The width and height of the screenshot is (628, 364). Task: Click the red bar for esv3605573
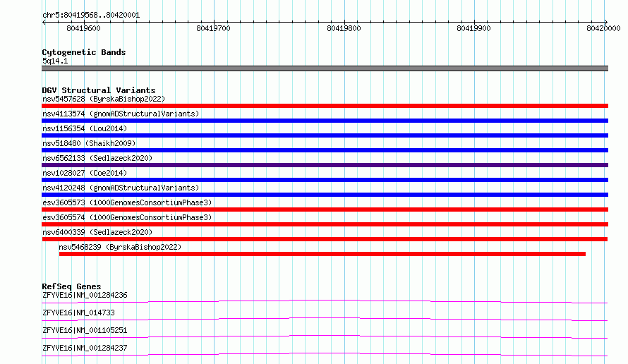click(x=325, y=210)
